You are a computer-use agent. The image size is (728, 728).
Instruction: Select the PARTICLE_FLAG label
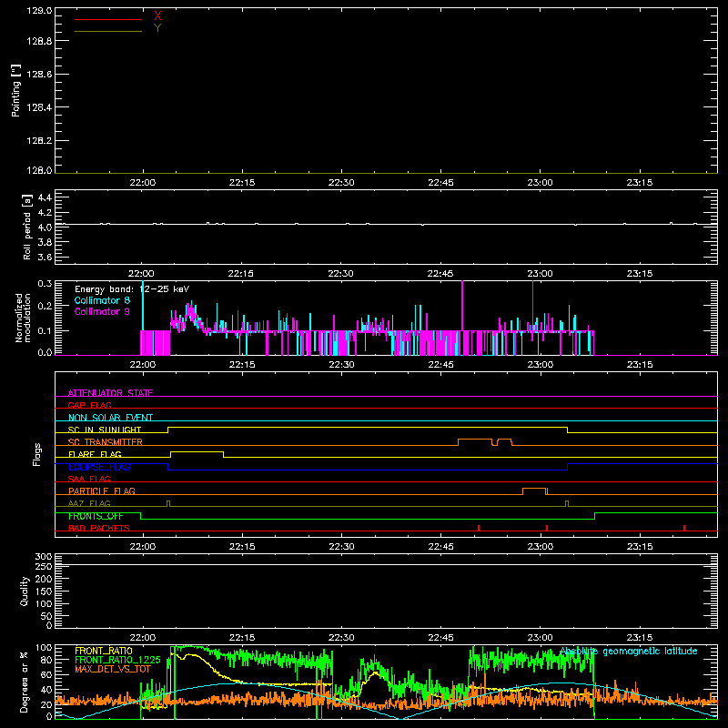[102, 490]
